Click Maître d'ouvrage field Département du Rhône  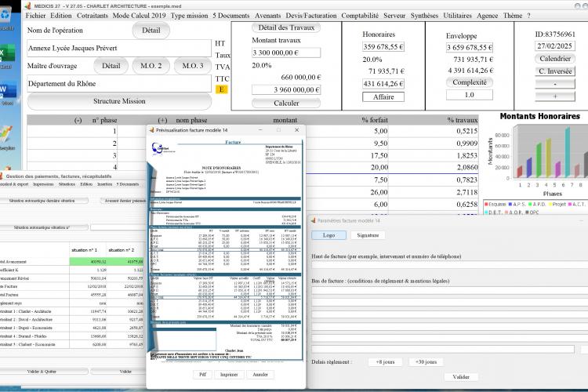pyautogui.click(x=119, y=84)
